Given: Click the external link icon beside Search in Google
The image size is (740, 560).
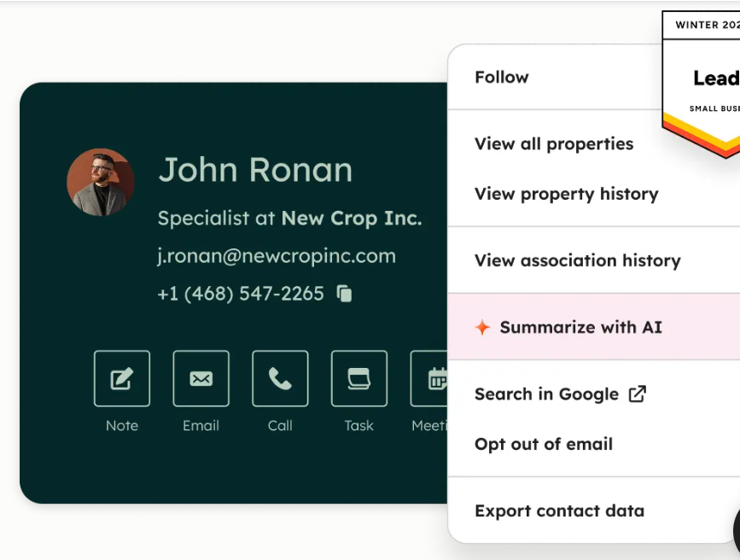Looking at the screenshot, I should (637, 394).
